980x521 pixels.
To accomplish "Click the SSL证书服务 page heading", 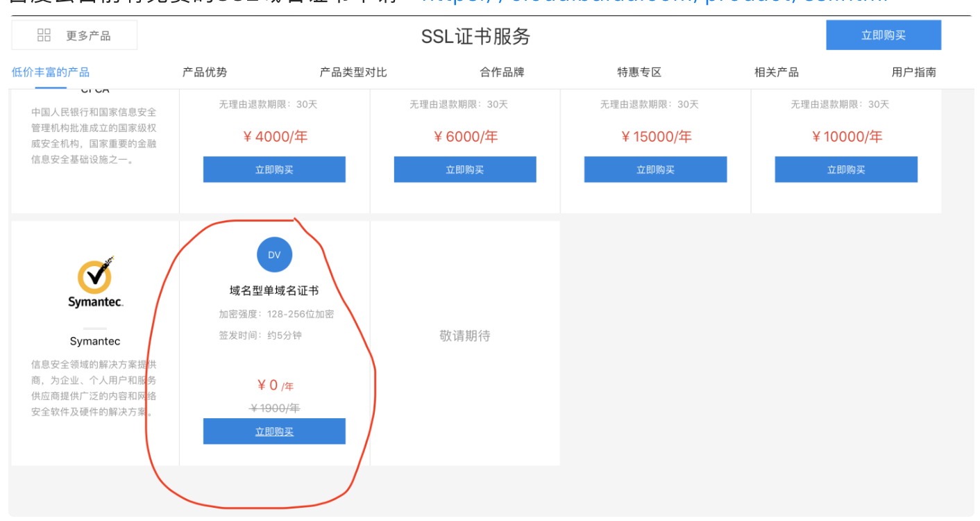I will [475, 36].
